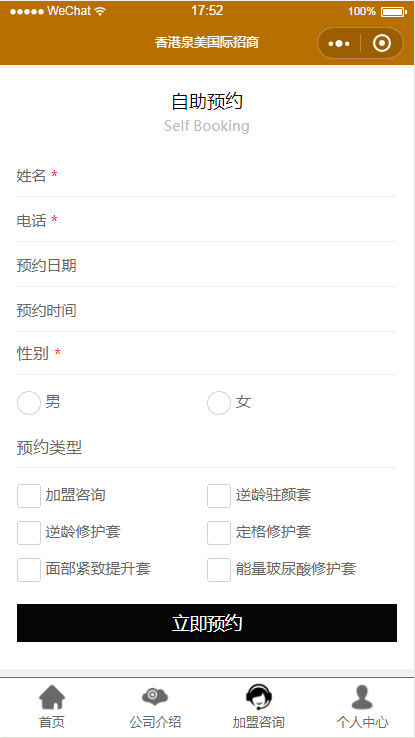The image size is (415, 738).
Task: Check the 面部紧致提升套 checkbox
Action: [29, 570]
